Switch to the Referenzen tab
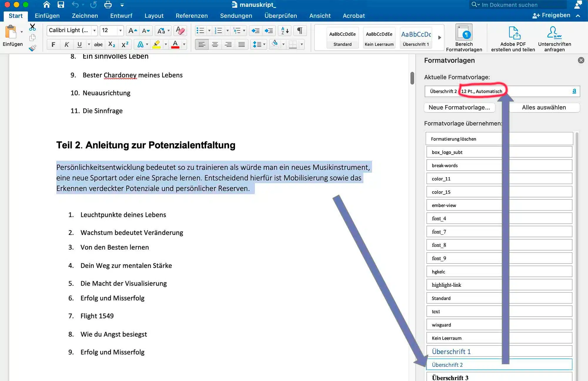Screen dimensions: 588x381 [191, 16]
